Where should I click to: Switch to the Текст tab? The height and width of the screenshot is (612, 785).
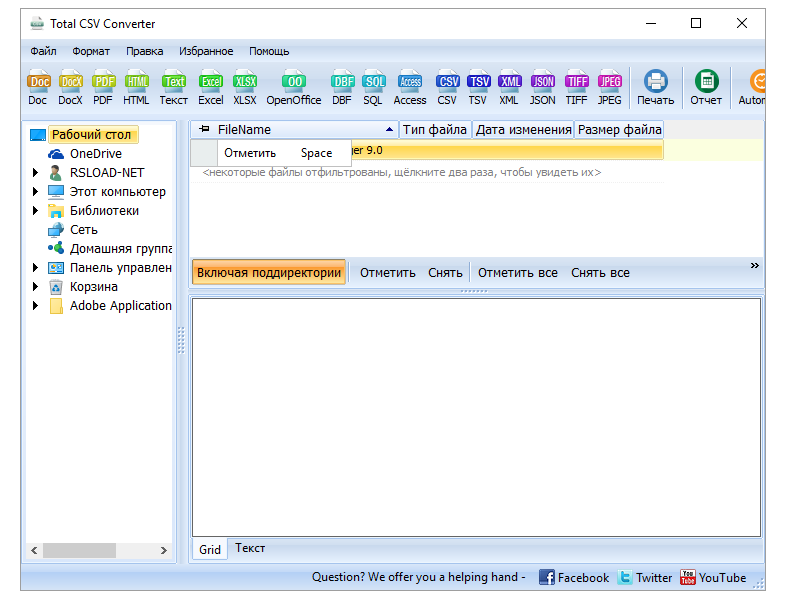tap(250, 548)
